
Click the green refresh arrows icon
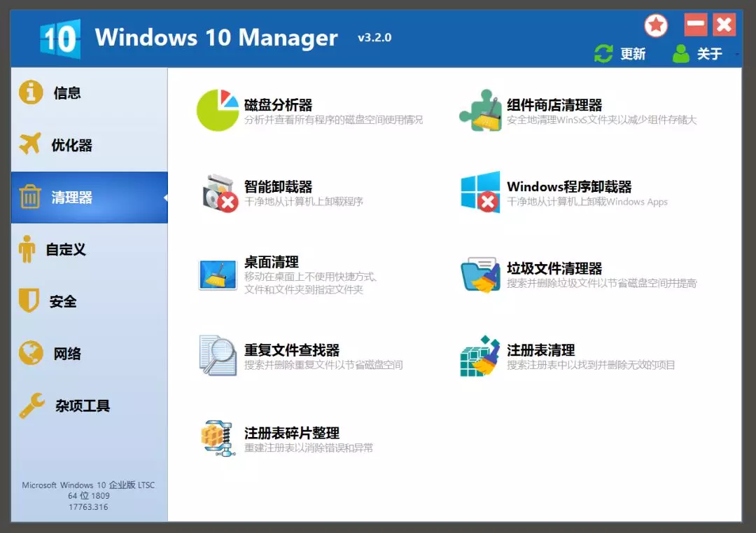tap(603, 53)
